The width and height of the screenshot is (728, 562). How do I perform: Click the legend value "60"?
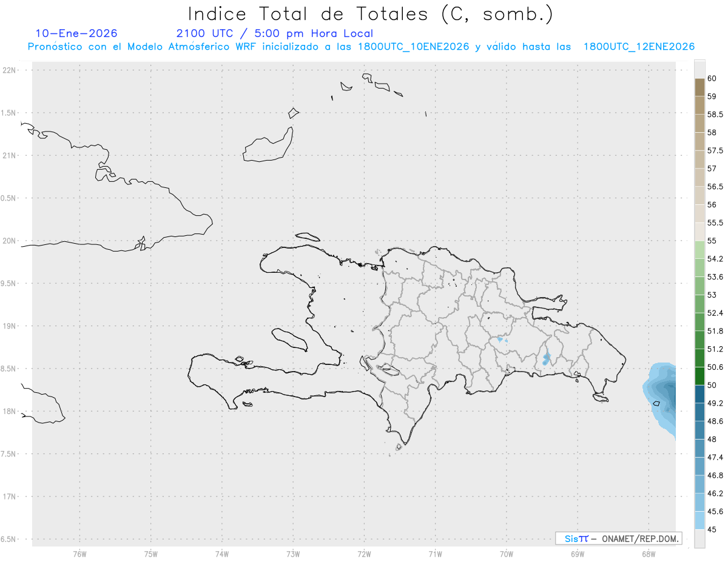click(x=712, y=78)
